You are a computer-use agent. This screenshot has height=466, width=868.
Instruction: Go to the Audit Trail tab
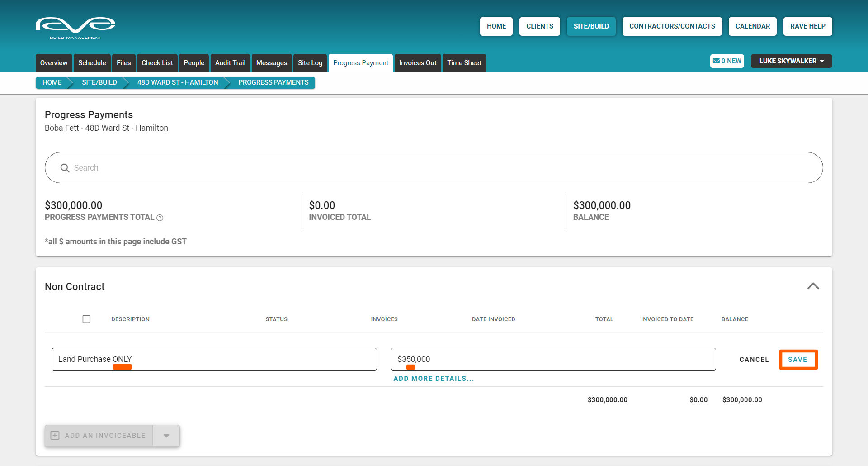(x=230, y=63)
